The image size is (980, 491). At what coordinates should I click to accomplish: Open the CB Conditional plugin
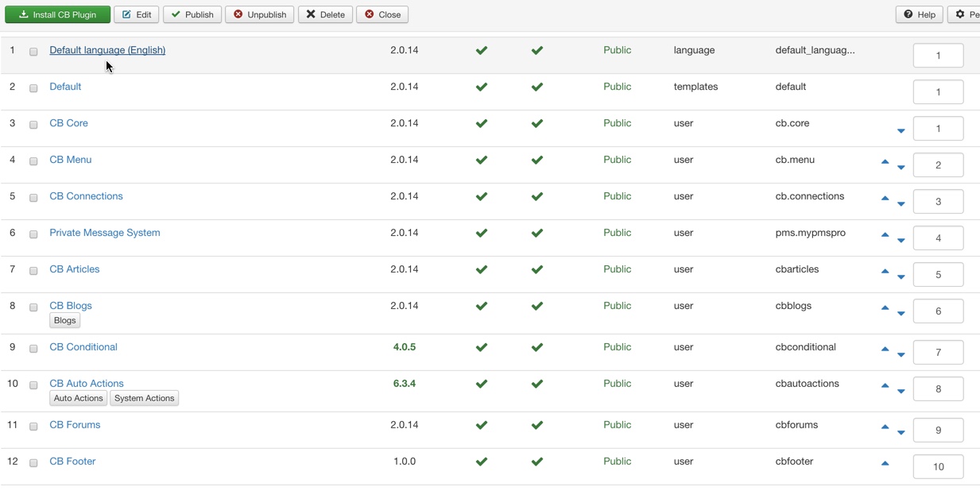pos(83,347)
